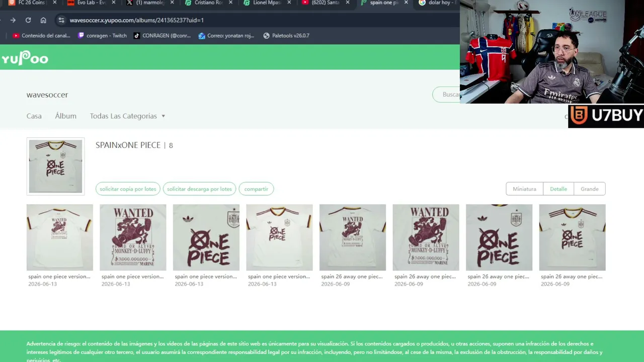
Task: Open the Paletools v26.0.7 bookmark
Action: pyautogui.click(x=286, y=36)
